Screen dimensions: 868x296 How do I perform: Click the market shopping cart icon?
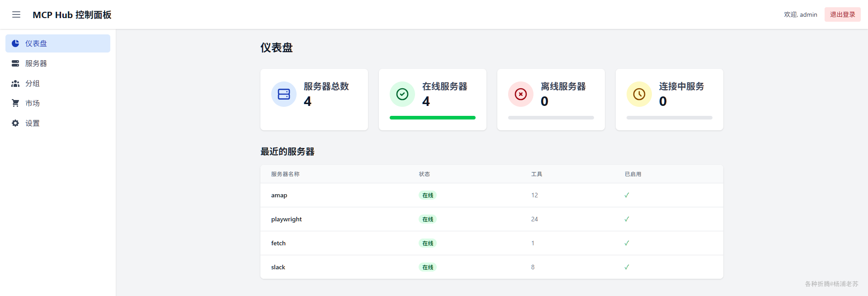(x=15, y=103)
